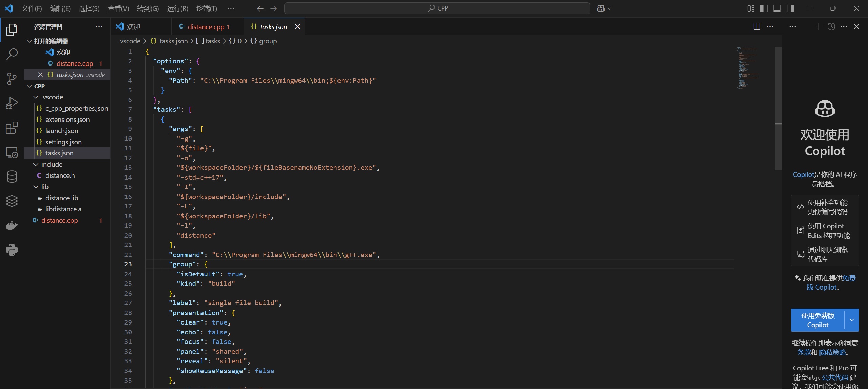Open the 查看(V) menu
Image resolution: width=868 pixels, height=389 pixels.
click(118, 8)
